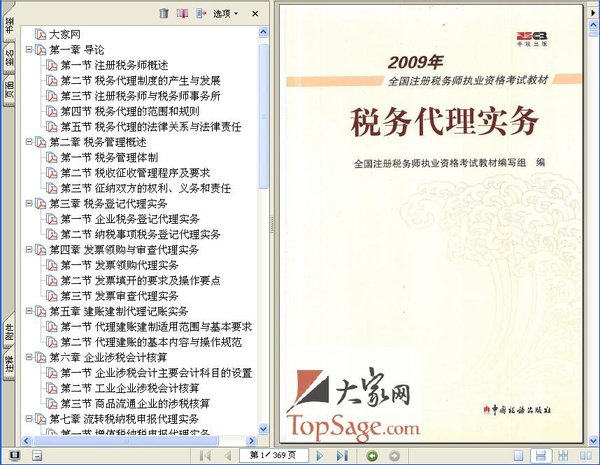Image resolution: width=600 pixels, height=465 pixels.
Task: Click bookmark icon of 第五节 税务代理的法律关系与法律责任
Action: [52, 127]
